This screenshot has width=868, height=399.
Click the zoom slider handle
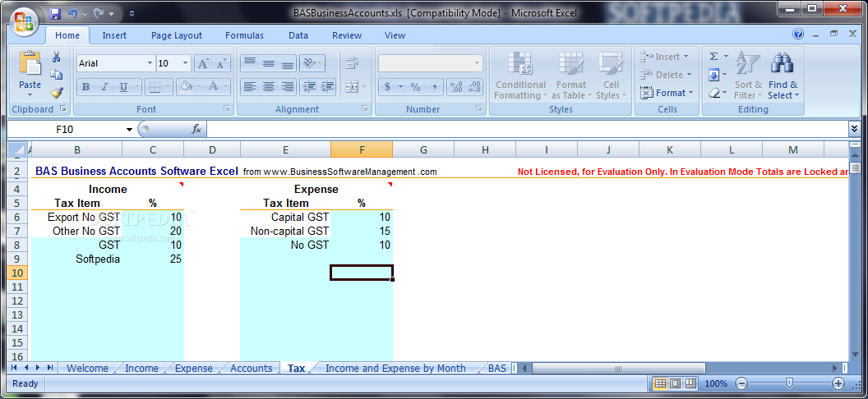[789, 383]
